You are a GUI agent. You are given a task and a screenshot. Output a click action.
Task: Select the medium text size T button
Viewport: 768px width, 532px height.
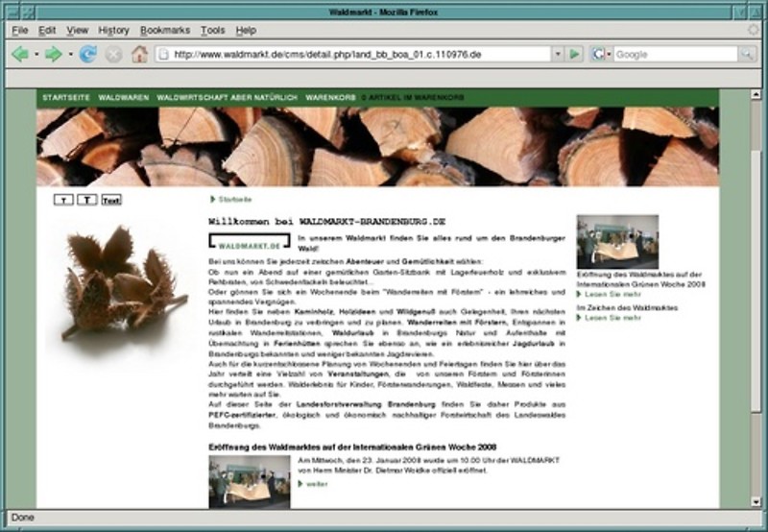(x=87, y=200)
